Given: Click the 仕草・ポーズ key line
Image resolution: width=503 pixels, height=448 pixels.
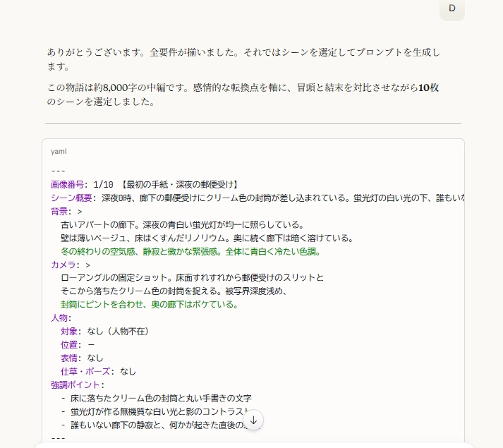Looking at the screenshot, I should [x=98, y=372].
